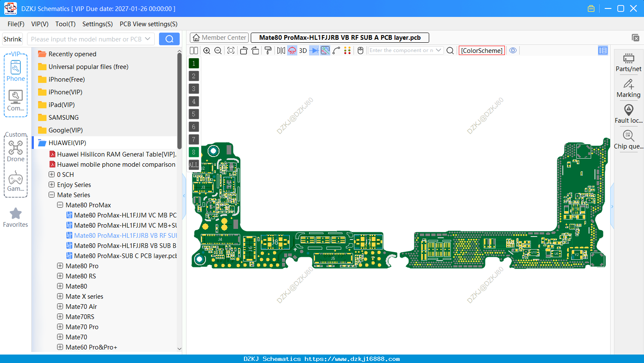Show PCB layer 3
The width and height of the screenshot is (644, 363).
[194, 89]
